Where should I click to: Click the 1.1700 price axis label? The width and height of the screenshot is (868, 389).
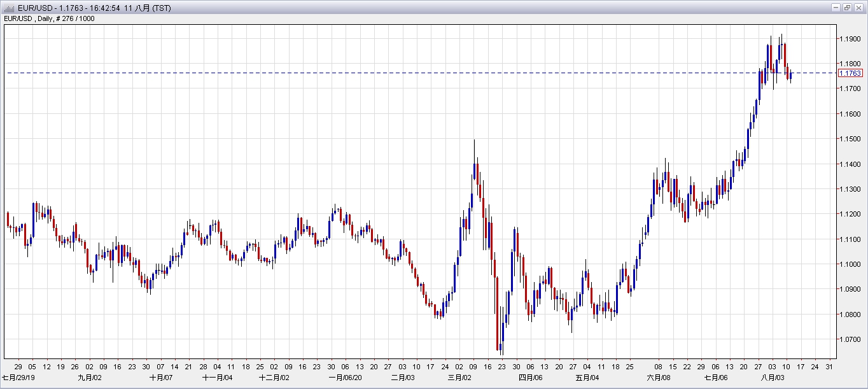pyautogui.click(x=850, y=89)
